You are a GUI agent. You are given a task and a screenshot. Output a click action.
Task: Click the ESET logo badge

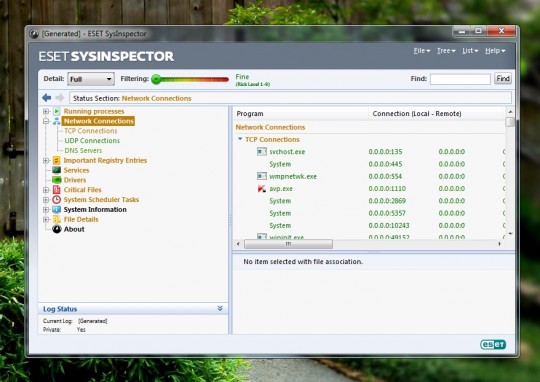pyautogui.click(x=493, y=344)
